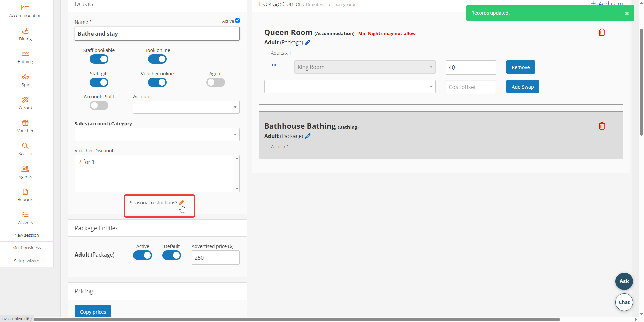644x322 pixels.
Task: Click the Voucher Discount text area
Action: point(157,174)
